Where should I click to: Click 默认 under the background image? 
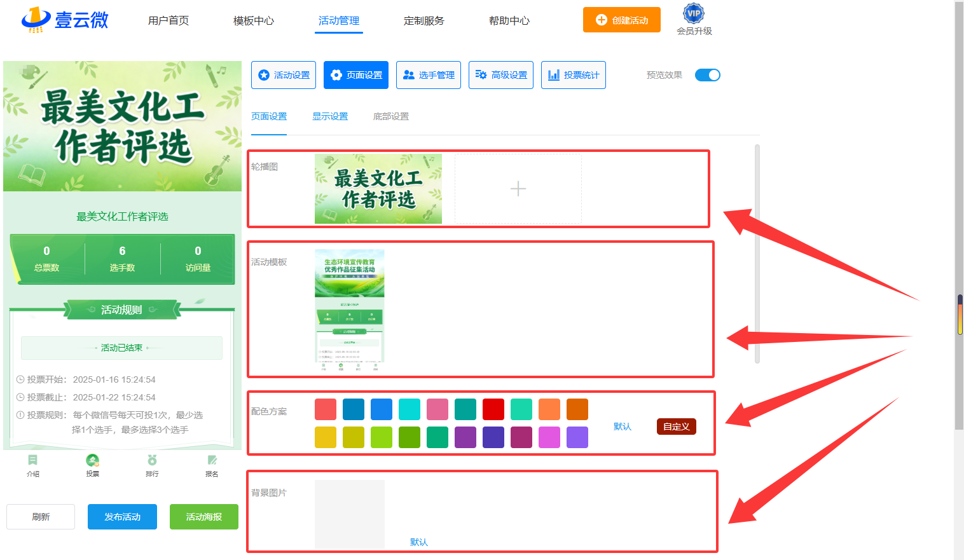419,542
